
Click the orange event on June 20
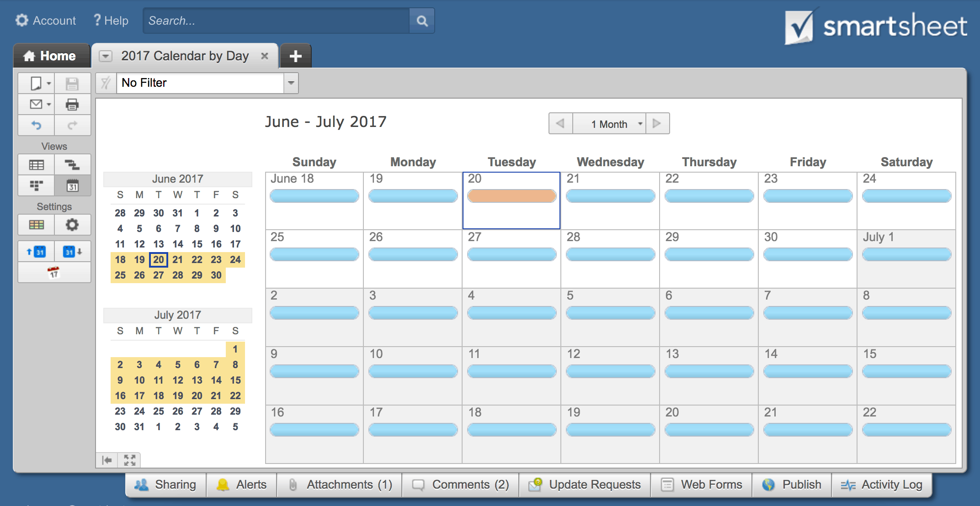coord(510,197)
